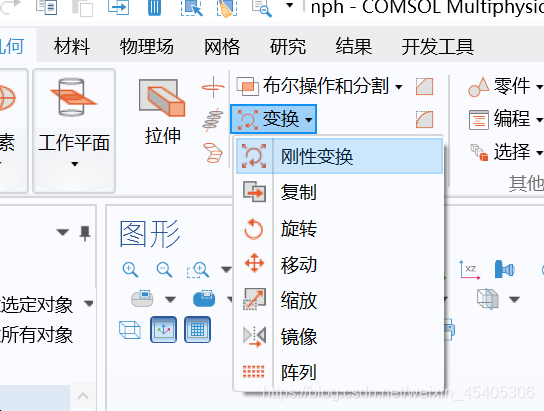Click the document list icon
544x411 pixels.
coord(46,7)
